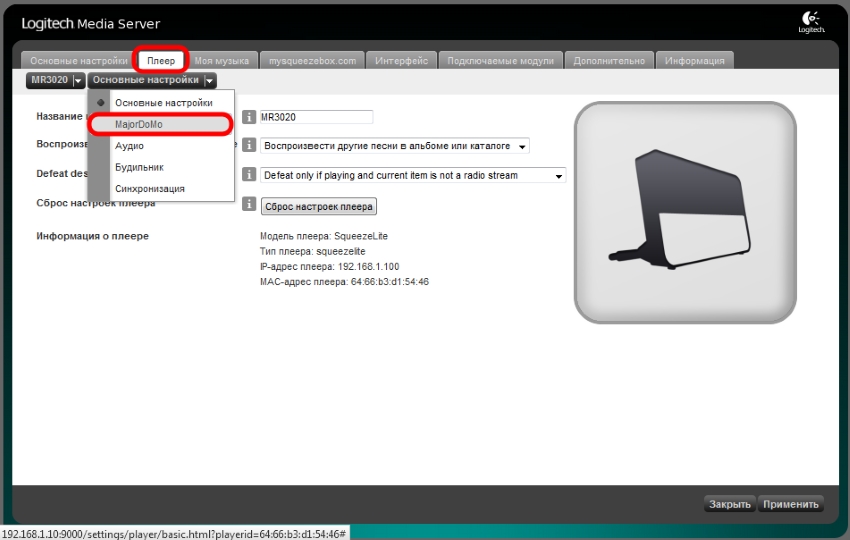This screenshot has width=850, height=540.
Task: Click the Информация о плеере label
Action: (x=92, y=236)
